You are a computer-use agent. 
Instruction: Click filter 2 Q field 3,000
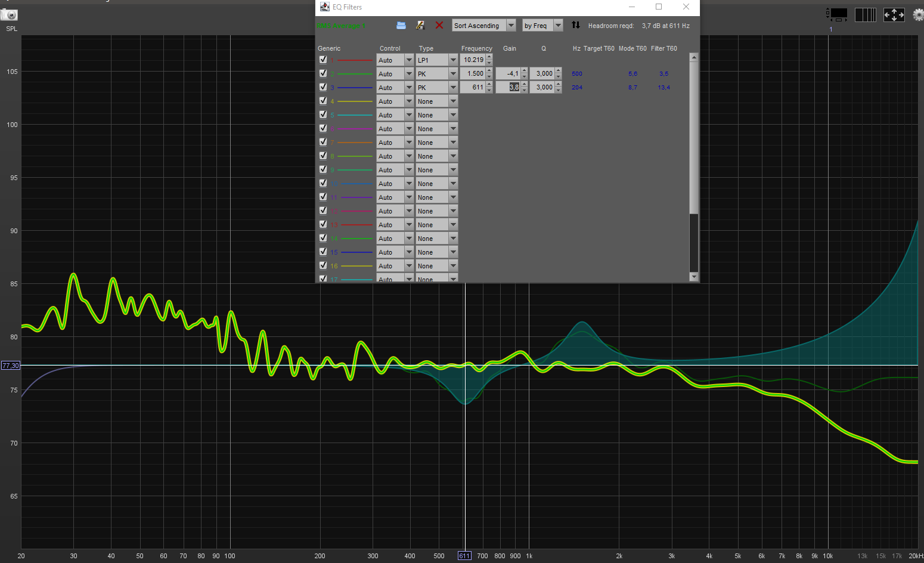(542, 73)
